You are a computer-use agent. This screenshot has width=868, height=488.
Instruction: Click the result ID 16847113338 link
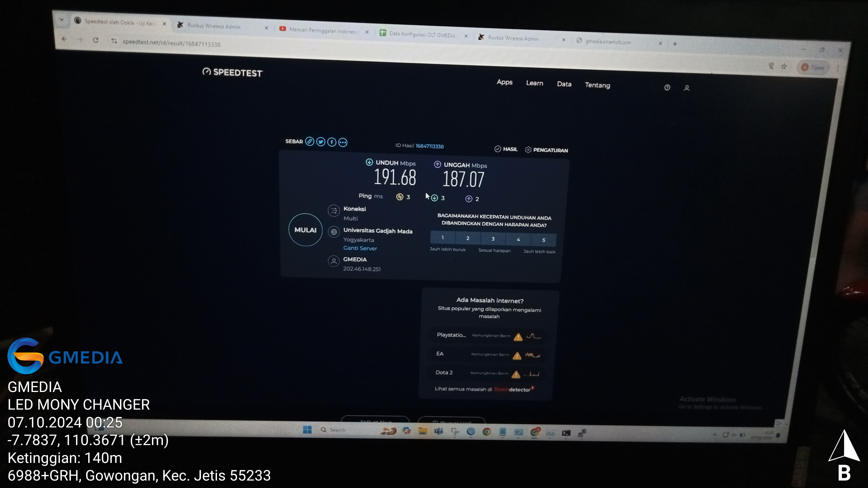pos(429,146)
